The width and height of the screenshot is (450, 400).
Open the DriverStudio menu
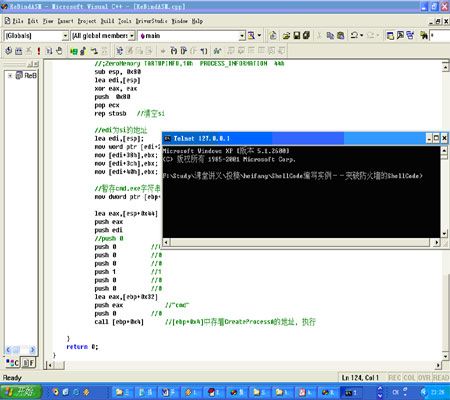point(151,21)
